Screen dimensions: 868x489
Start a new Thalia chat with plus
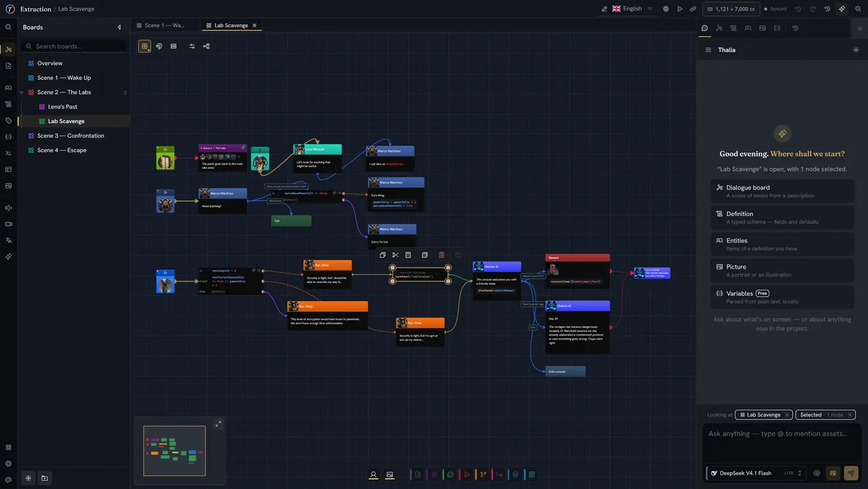(856, 50)
